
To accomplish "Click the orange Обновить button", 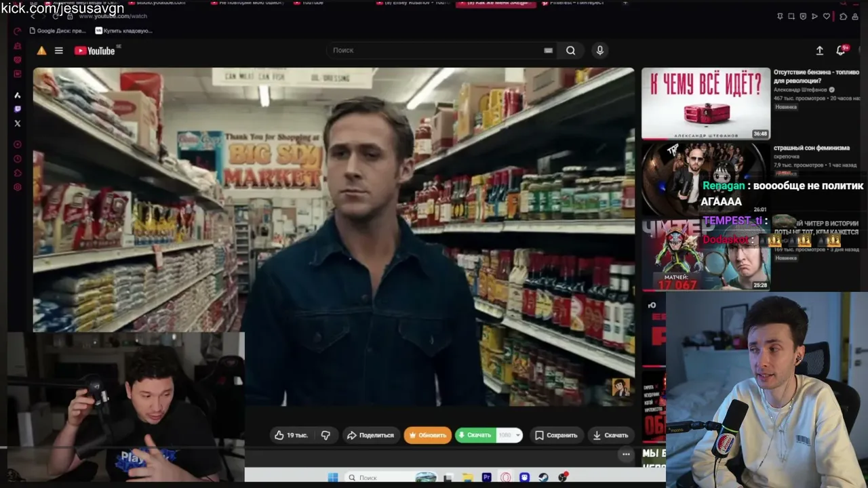I will pyautogui.click(x=427, y=435).
